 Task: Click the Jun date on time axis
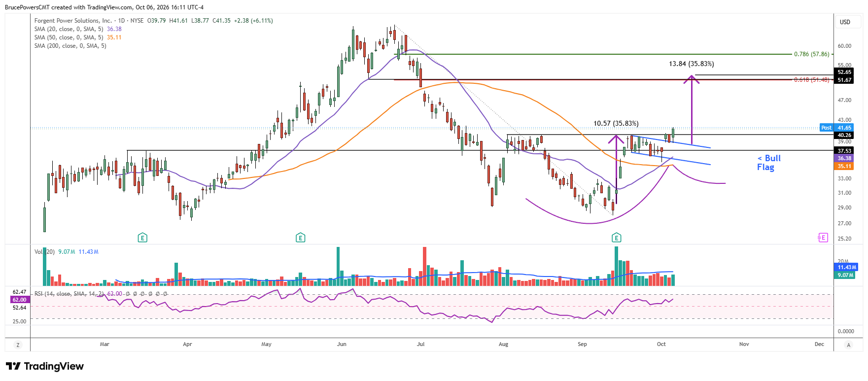(342, 345)
